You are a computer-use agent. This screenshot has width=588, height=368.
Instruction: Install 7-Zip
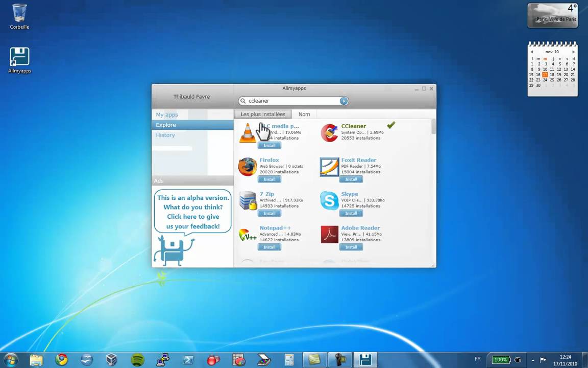(x=269, y=213)
